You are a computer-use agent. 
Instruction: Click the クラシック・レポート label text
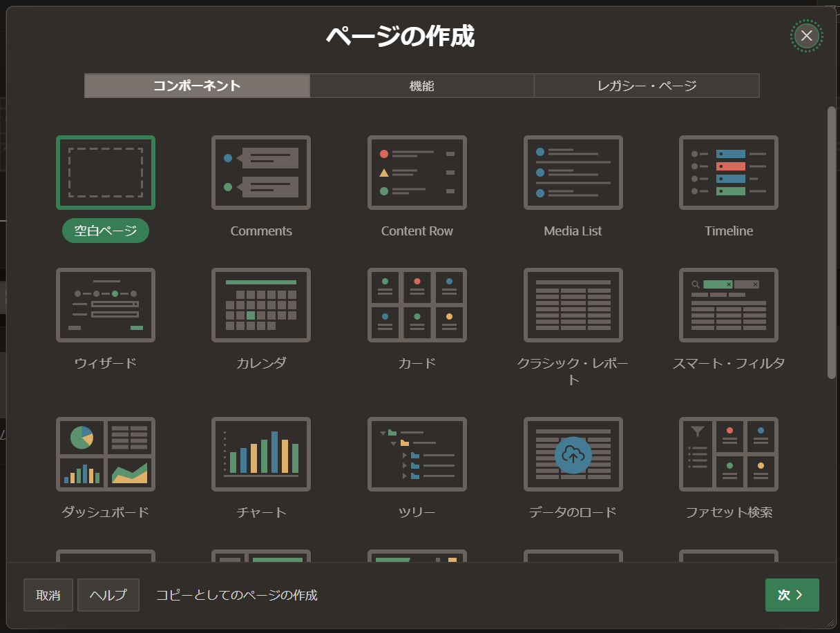point(573,371)
